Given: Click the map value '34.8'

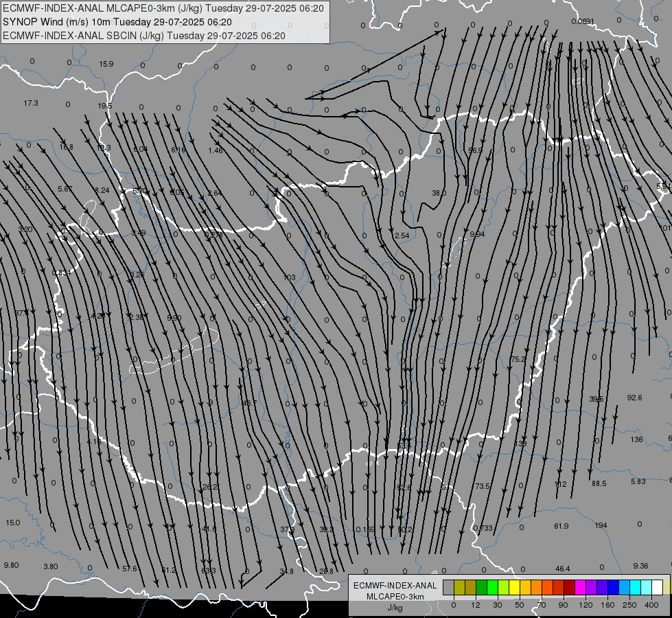Looking at the screenshot, I should [287, 571].
